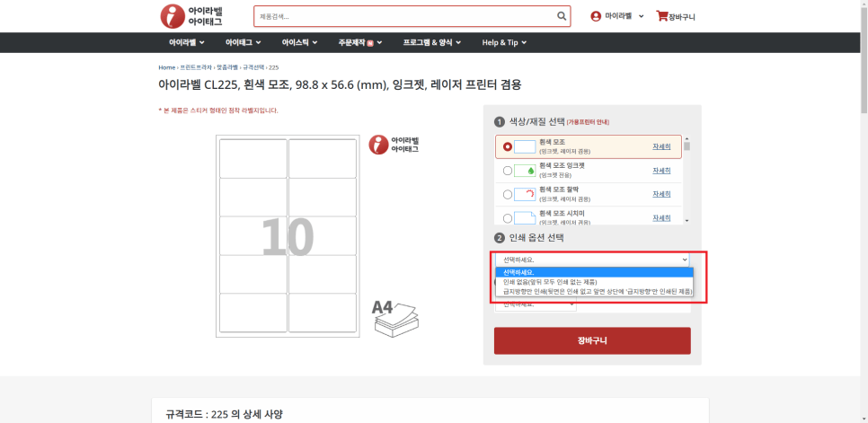The width and height of the screenshot is (868, 423).
Task: Open the 인쇄 옵션 선택 dropdown
Action: tap(592, 260)
